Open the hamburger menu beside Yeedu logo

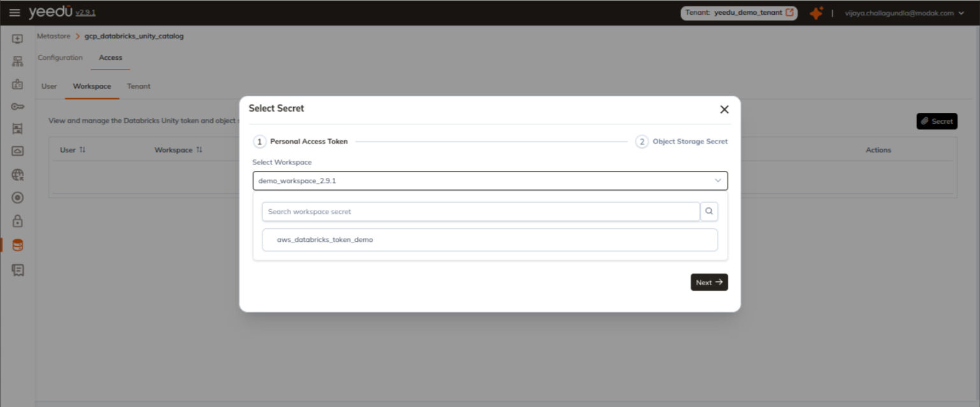pos(14,13)
